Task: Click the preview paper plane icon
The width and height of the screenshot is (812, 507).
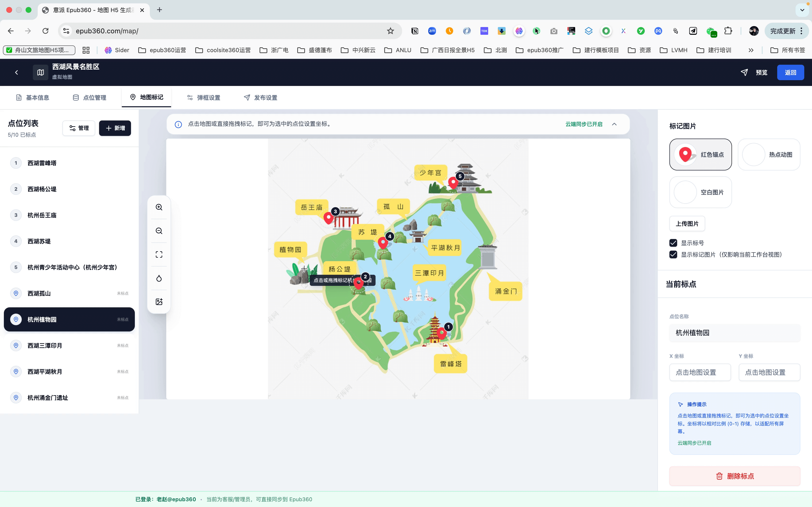Action: click(x=744, y=72)
